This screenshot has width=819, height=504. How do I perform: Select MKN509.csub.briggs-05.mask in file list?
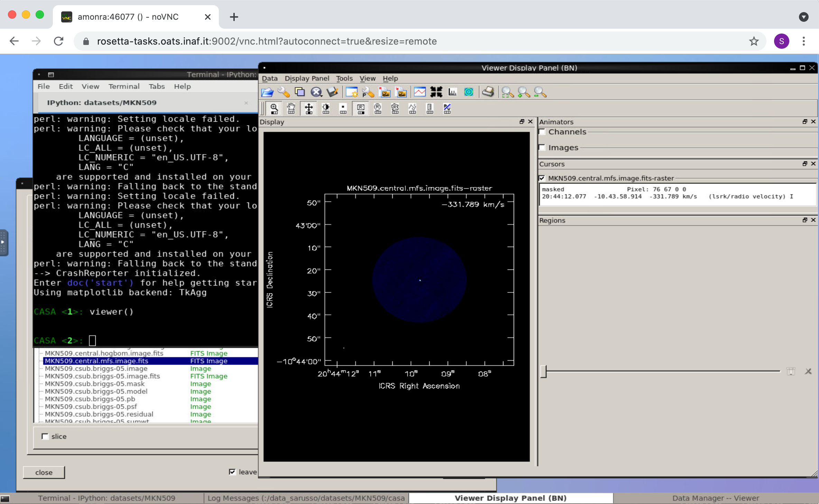(95, 384)
